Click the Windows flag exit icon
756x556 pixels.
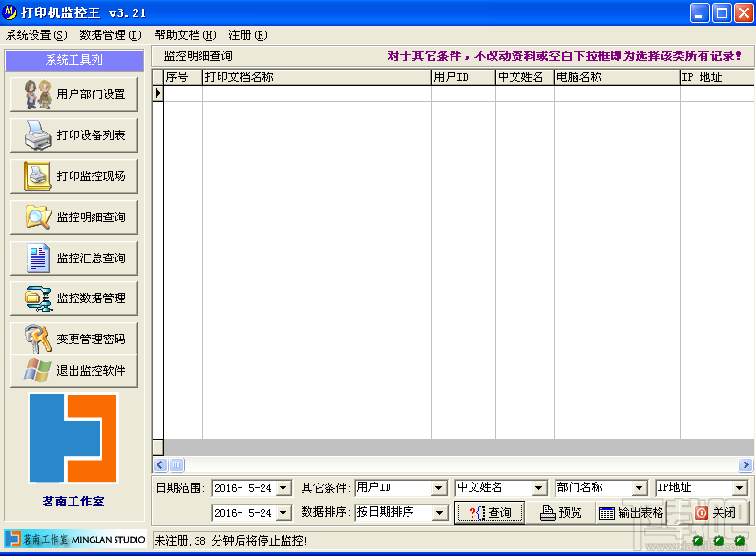tap(37, 370)
